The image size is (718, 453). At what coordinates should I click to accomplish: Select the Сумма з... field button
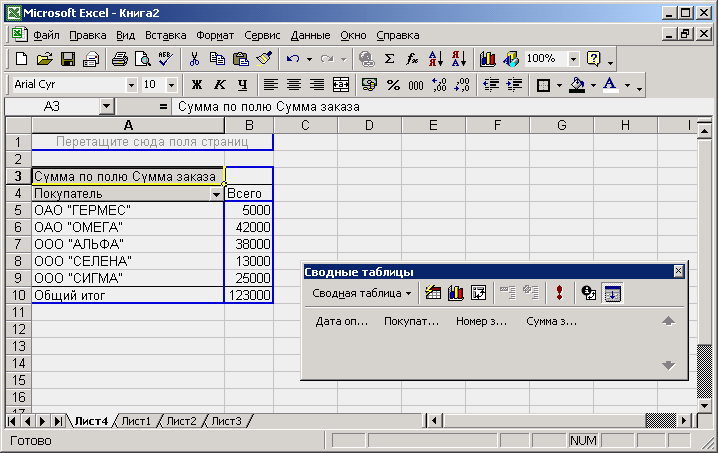pyautogui.click(x=551, y=322)
